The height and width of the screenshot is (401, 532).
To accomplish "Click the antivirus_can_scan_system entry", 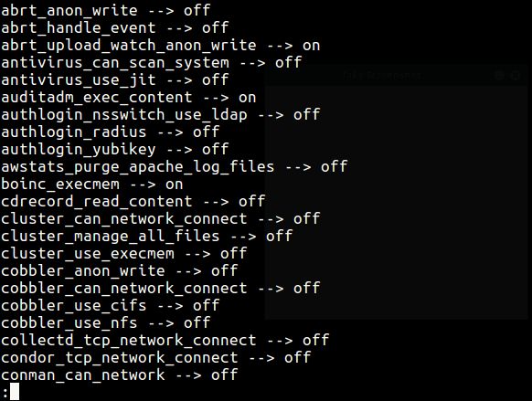I will [152, 63].
